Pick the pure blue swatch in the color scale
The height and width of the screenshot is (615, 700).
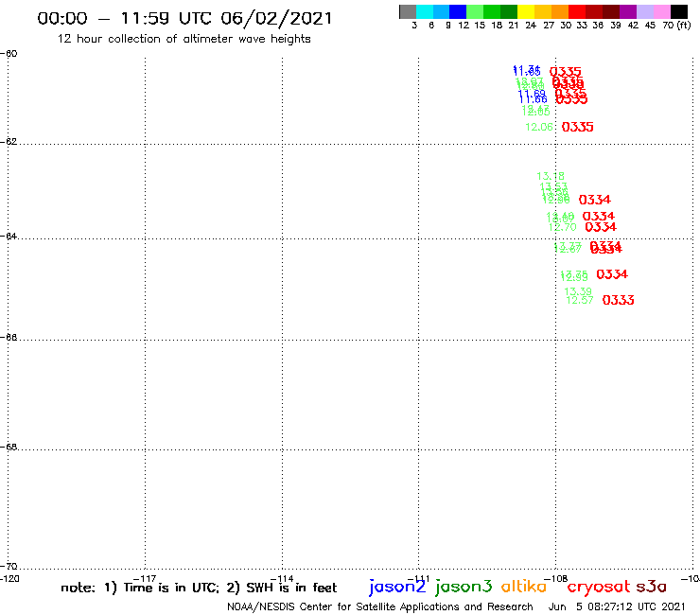(458, 11)
